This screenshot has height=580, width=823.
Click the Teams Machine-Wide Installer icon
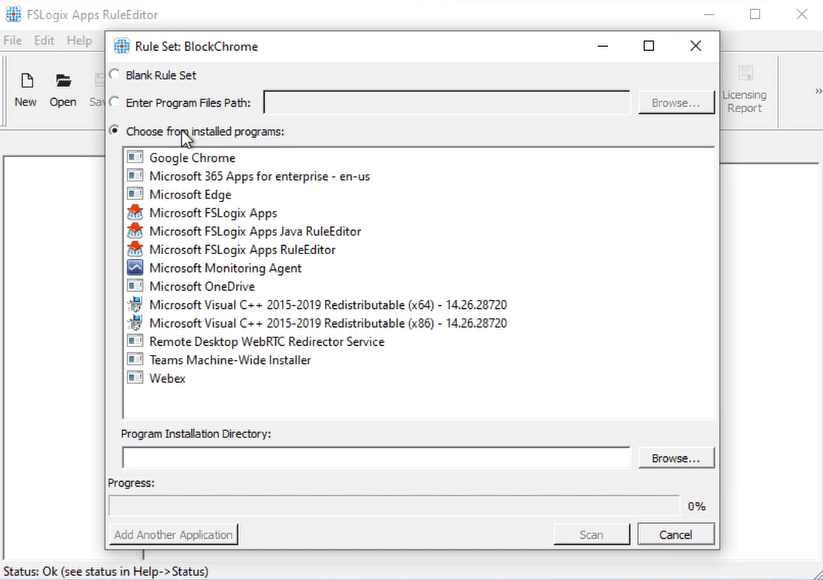[135, 359]
